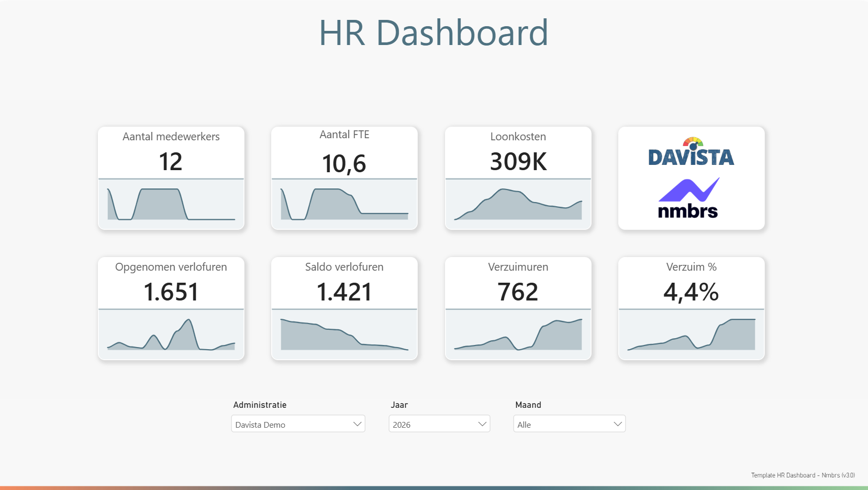Click the Aantal medewerkers sparkline chart
The height and width of the screenshot is (490, 868).
click(171, 204)
